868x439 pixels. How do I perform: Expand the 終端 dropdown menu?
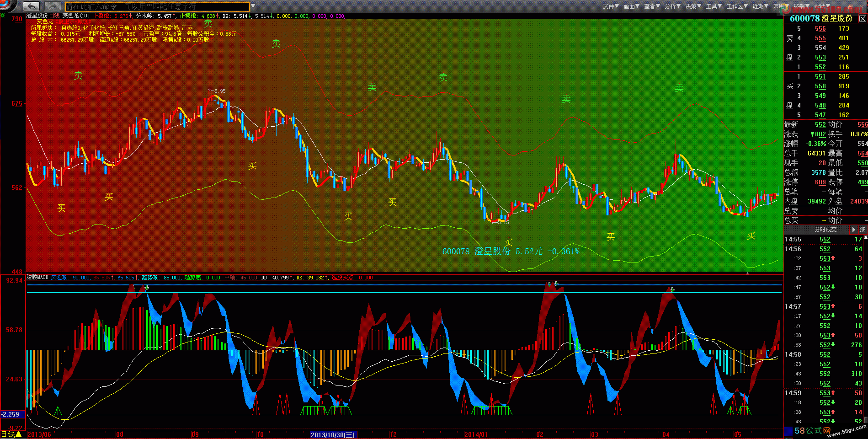(802, 6)
